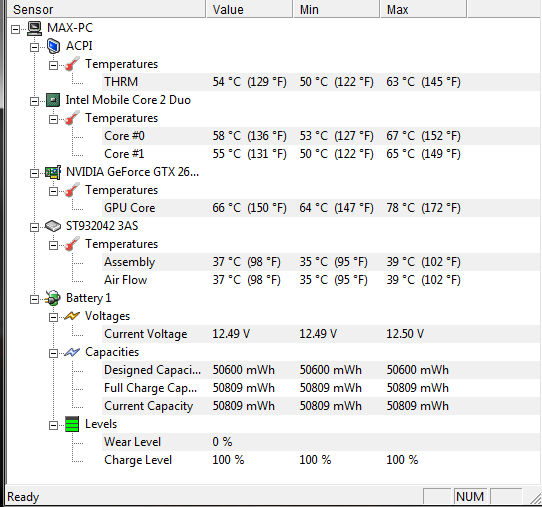
Task: Select the Charge Level row
Action: pos(321,460)
